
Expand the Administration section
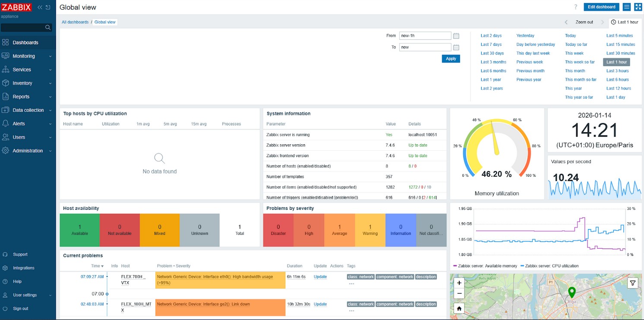tap(25, 150)
